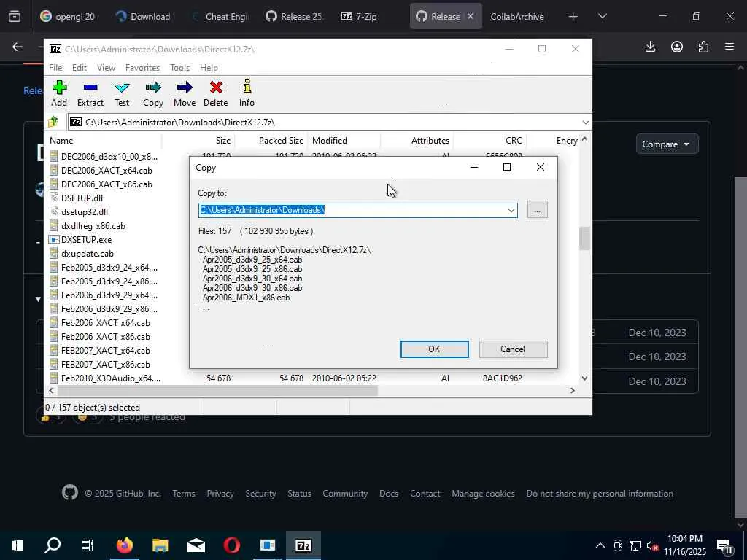Open the Tools menu
Image resolution: width=747 pixels, height=560 pixels.
click(179, 68)
